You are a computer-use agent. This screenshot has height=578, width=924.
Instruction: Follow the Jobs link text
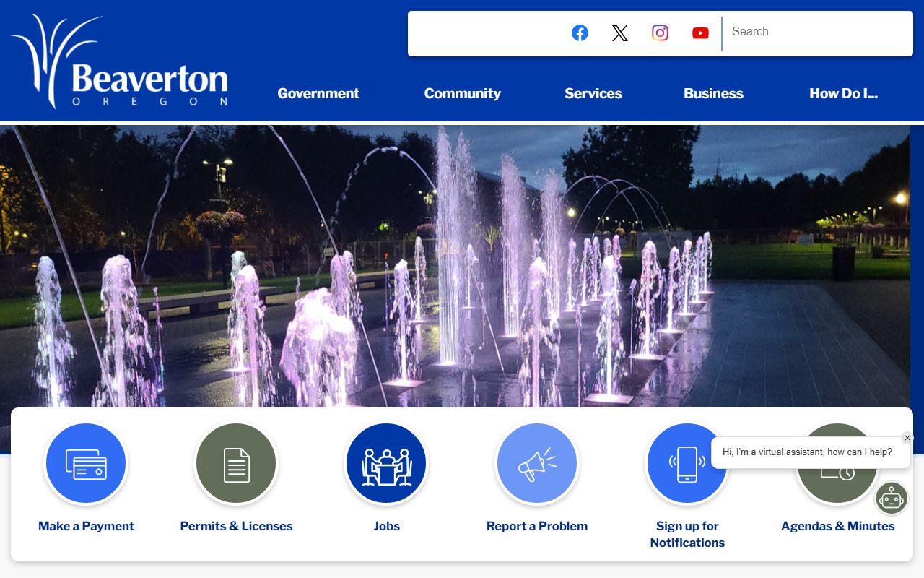[386, 526]
